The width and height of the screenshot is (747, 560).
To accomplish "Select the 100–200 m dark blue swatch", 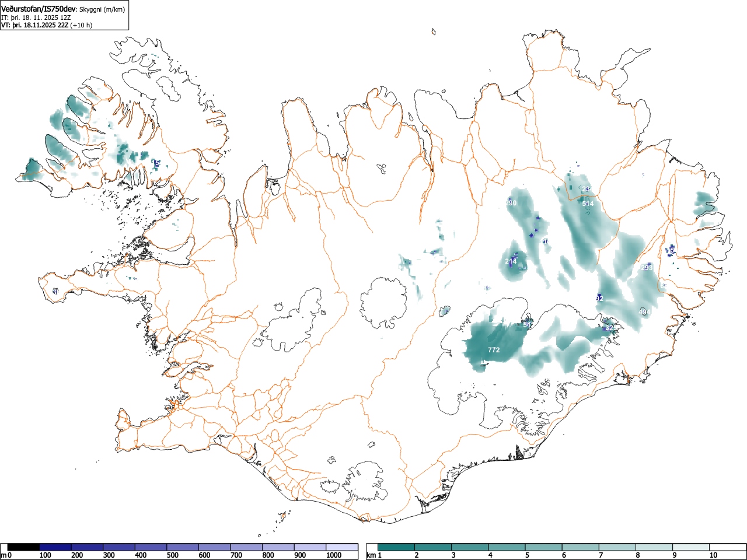I will 56,547.
